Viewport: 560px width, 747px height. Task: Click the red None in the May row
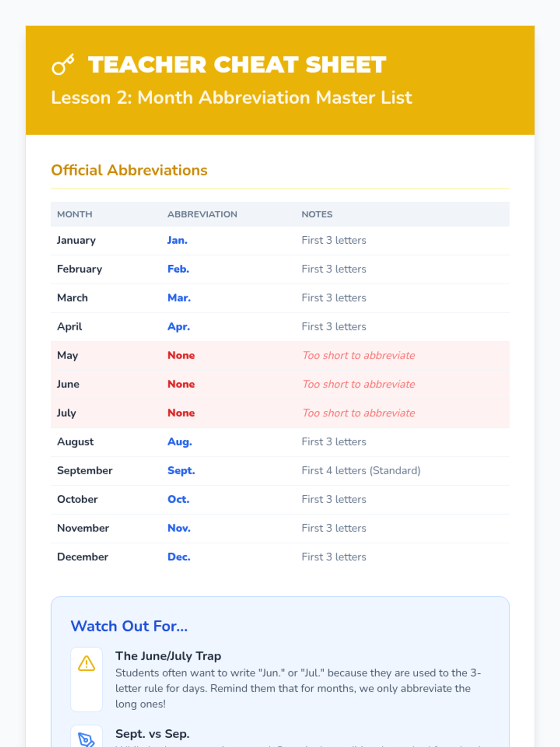(181, 355)
